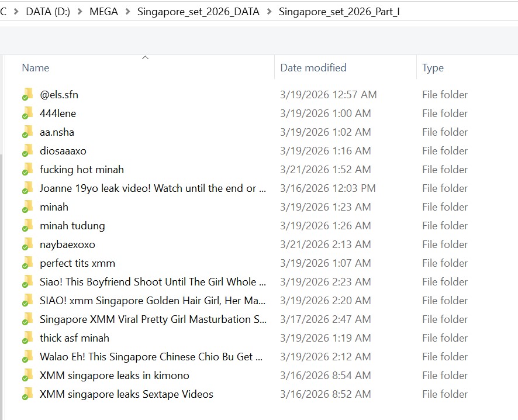The width and height of the screenshot is (518, 420).
Task: Click File folder type in the naybaexoxo row
Action: (x=445, y=245)
